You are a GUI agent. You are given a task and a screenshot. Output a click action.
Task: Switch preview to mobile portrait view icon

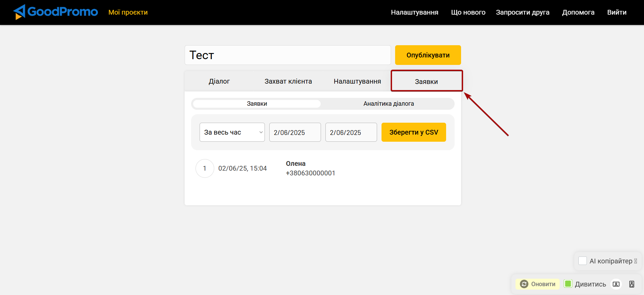632,284
